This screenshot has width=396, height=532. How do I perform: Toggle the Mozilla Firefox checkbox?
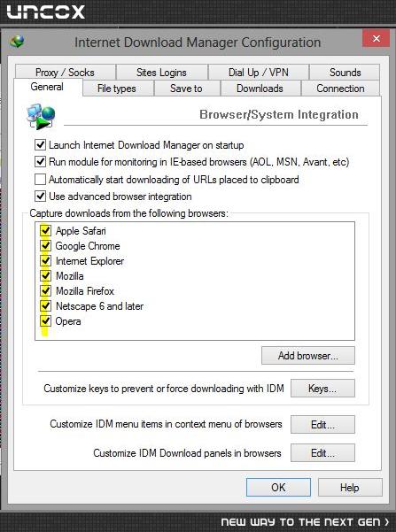point(45,290)
